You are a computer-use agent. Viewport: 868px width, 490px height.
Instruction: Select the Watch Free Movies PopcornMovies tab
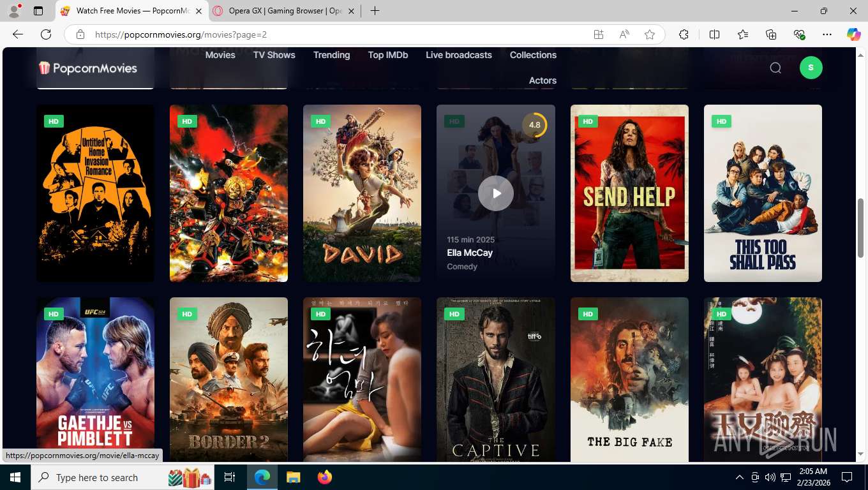pyautogui.click(x=131, y=11)
